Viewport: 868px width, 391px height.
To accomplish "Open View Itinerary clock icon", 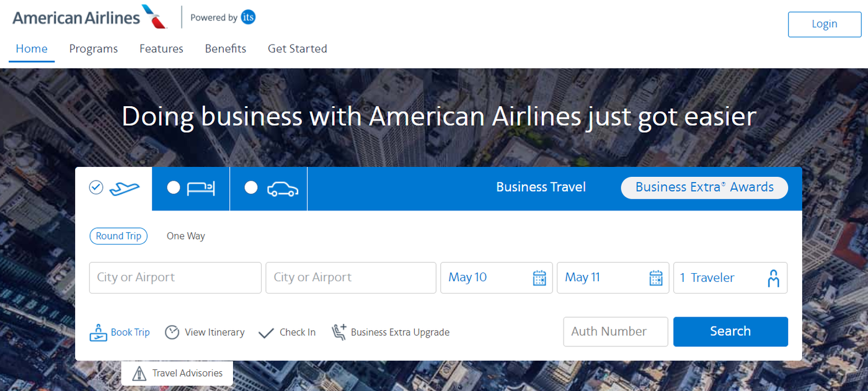I will [172, 332].
